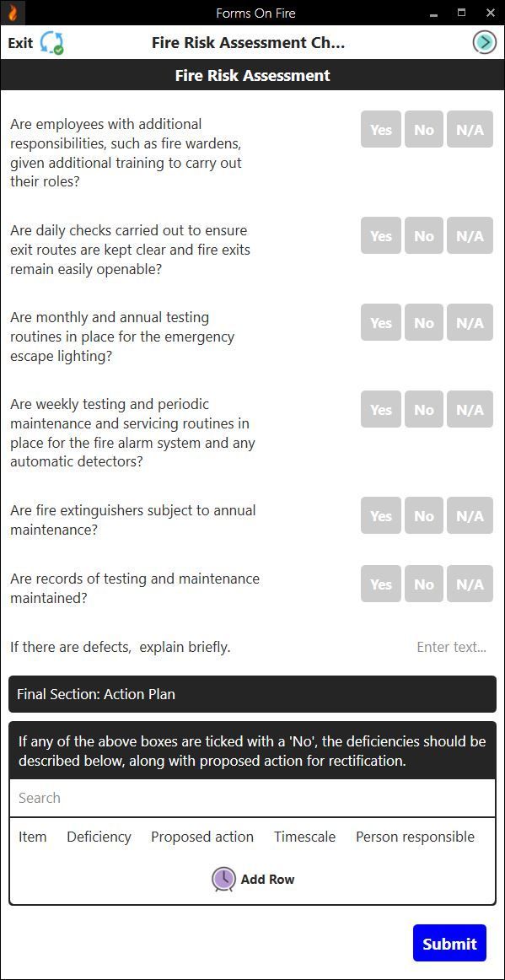505x980 pixels.
Task: Select the Item column header
Action: coord(33,837)
